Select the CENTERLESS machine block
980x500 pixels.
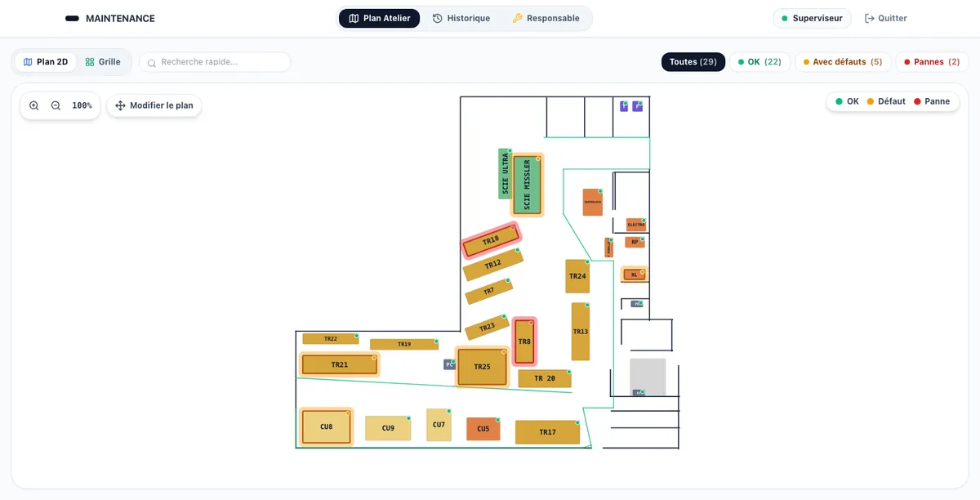(592, 203)
